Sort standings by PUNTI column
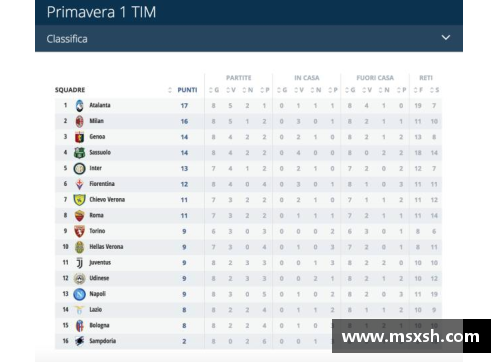 (x=187, y=90)
